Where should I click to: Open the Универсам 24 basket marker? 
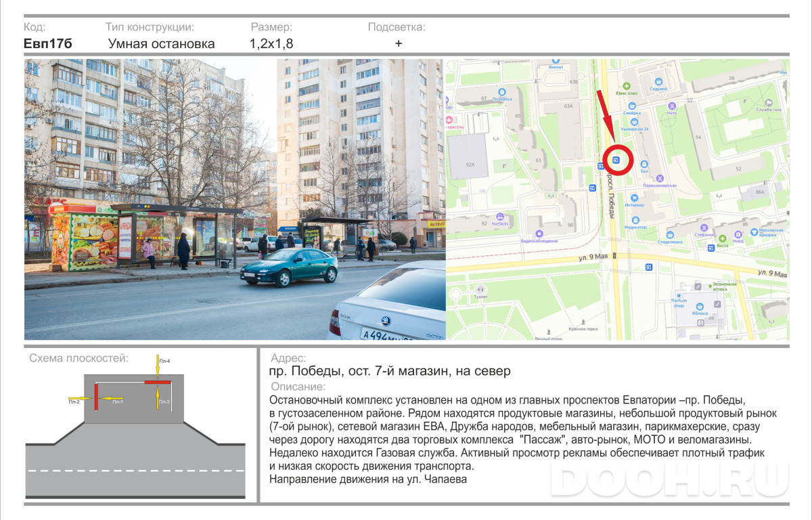point(635,121)
